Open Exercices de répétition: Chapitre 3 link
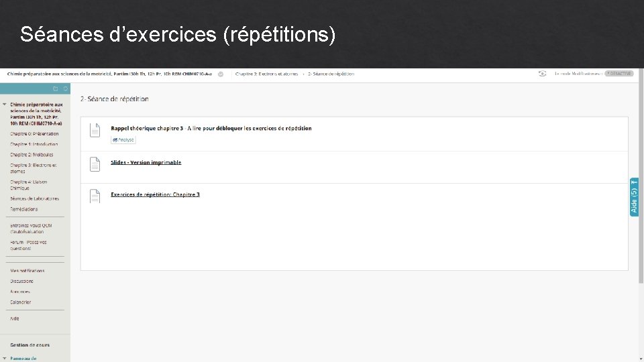Image resolution: width=644 pixels, height=362 pixels. click(155, 194)
